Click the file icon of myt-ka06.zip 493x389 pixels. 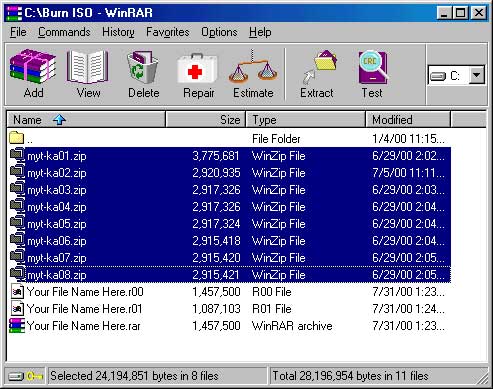pos(17,240)
